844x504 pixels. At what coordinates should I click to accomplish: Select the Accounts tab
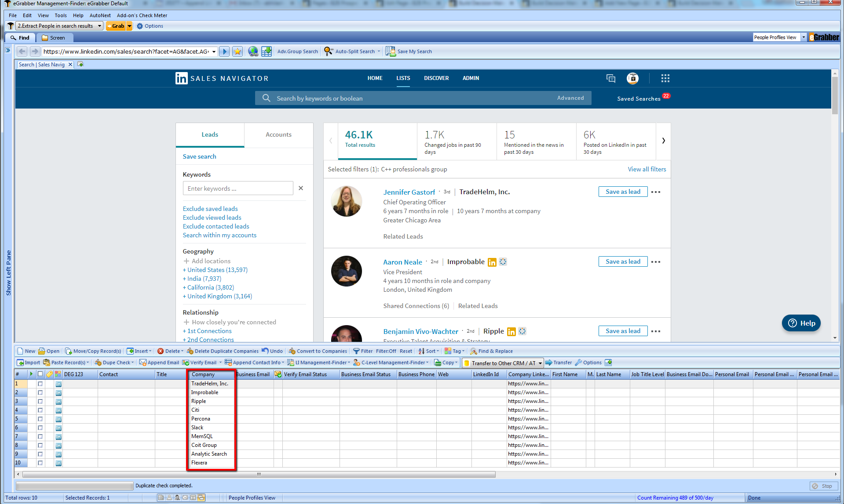[278, 134]
